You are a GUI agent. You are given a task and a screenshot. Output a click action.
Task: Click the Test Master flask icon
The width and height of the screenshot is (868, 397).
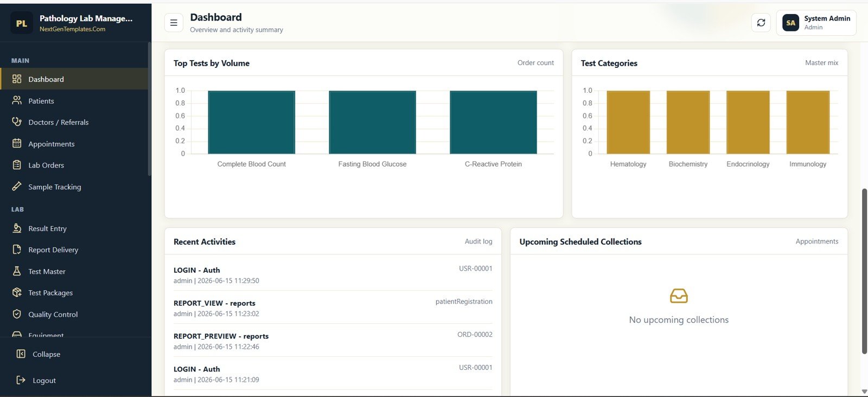17,271
